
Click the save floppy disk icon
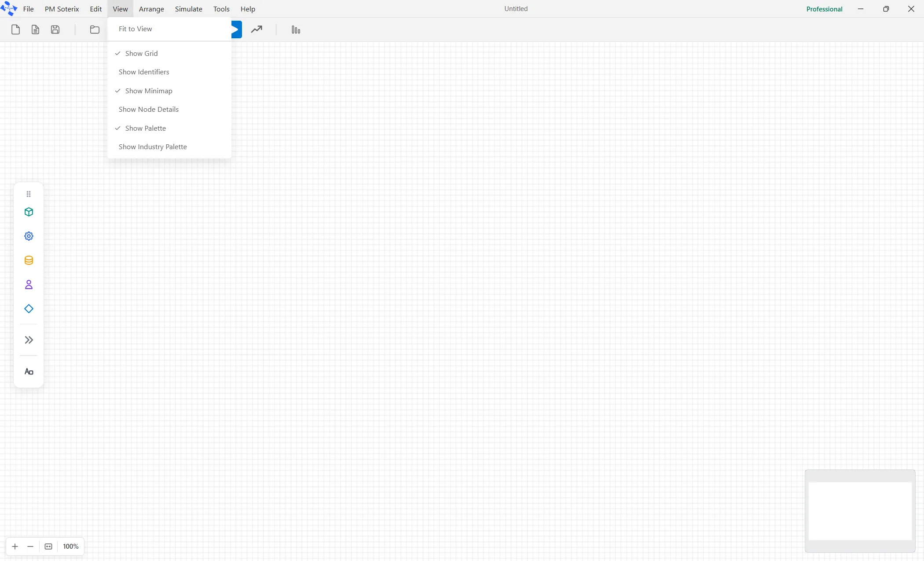pos(55,29)
